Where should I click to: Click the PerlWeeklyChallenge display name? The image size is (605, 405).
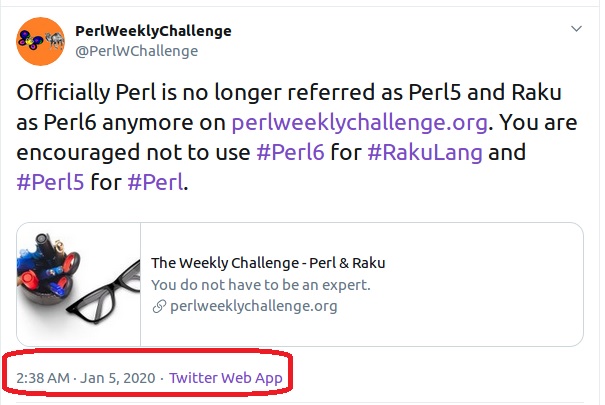tap(153, 31)
